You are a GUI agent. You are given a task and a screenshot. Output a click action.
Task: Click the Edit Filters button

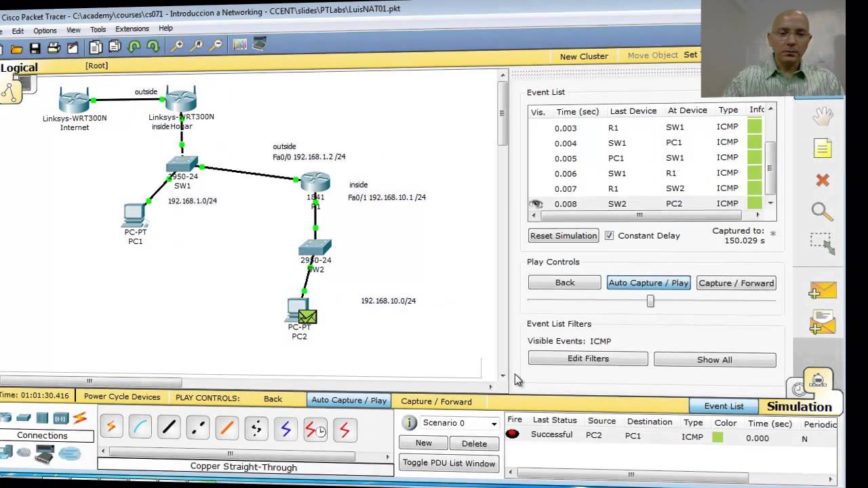(588, 359)
